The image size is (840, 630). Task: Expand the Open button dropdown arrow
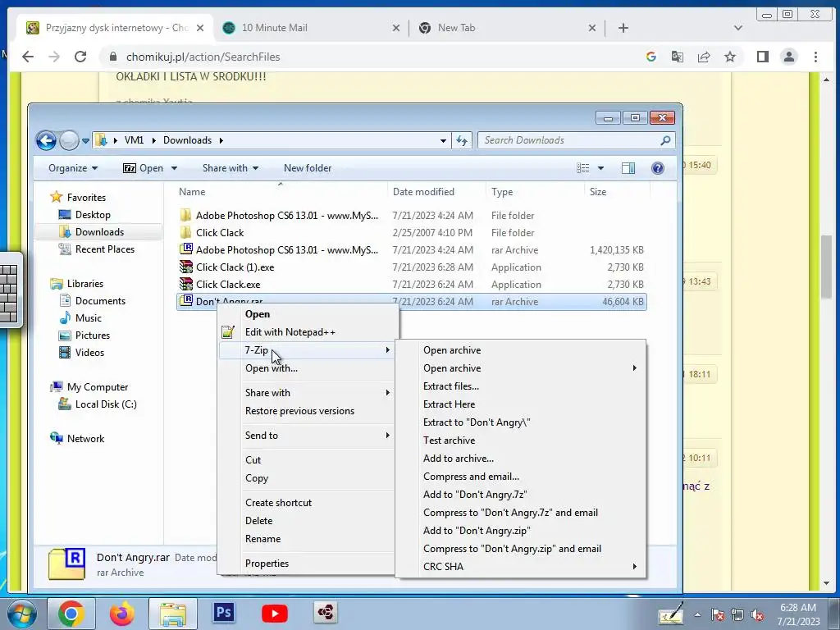[x=174, y=168]
